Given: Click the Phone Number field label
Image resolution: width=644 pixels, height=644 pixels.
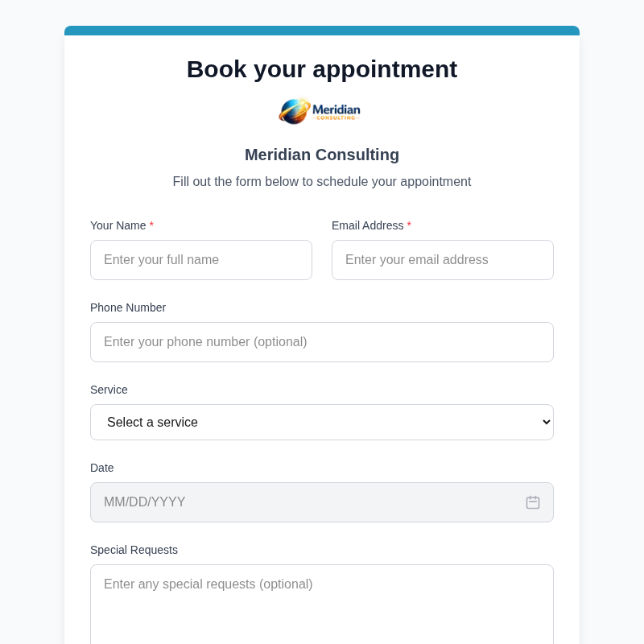Looking at the screenshot, I should (128, 308).
